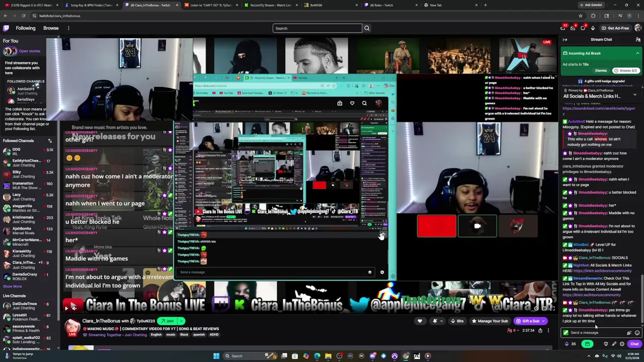
Task: Open the whispers icon
Action: 583,28
